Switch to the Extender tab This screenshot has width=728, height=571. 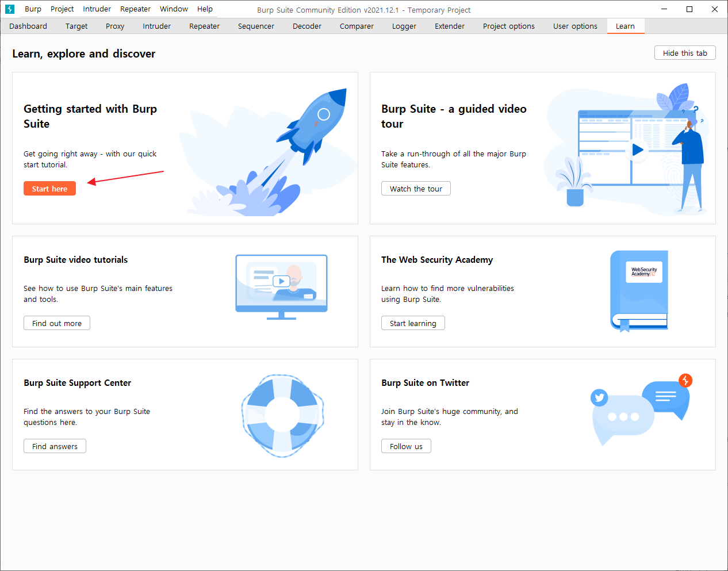[x=450, y=26]
